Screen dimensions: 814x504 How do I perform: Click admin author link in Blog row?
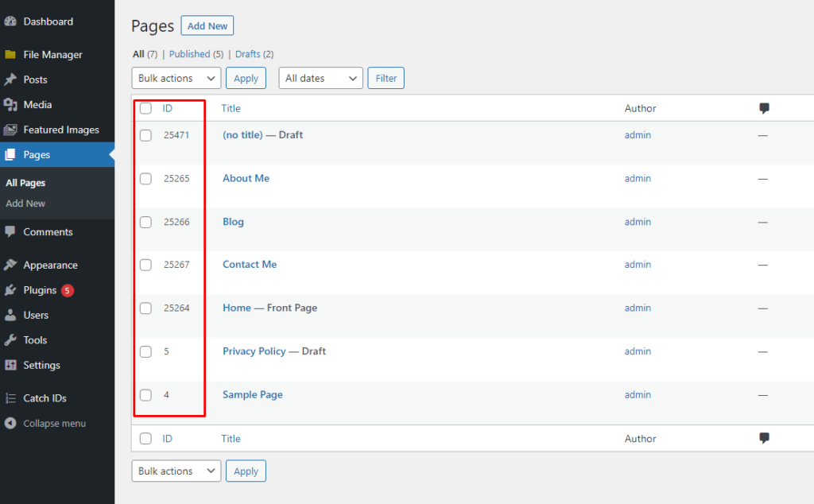[638, 222]
